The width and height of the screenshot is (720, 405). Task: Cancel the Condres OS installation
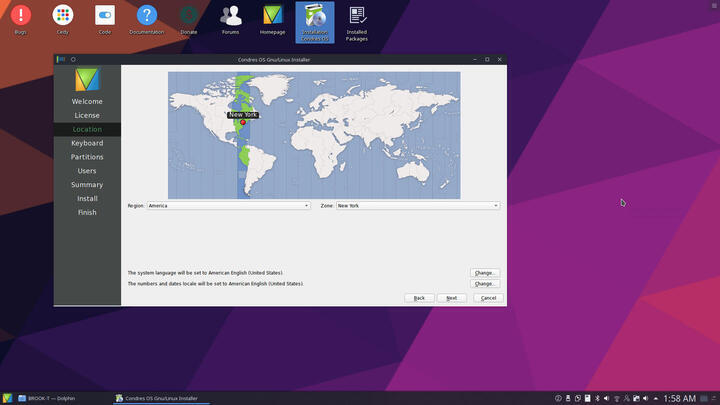coord(488,298)
